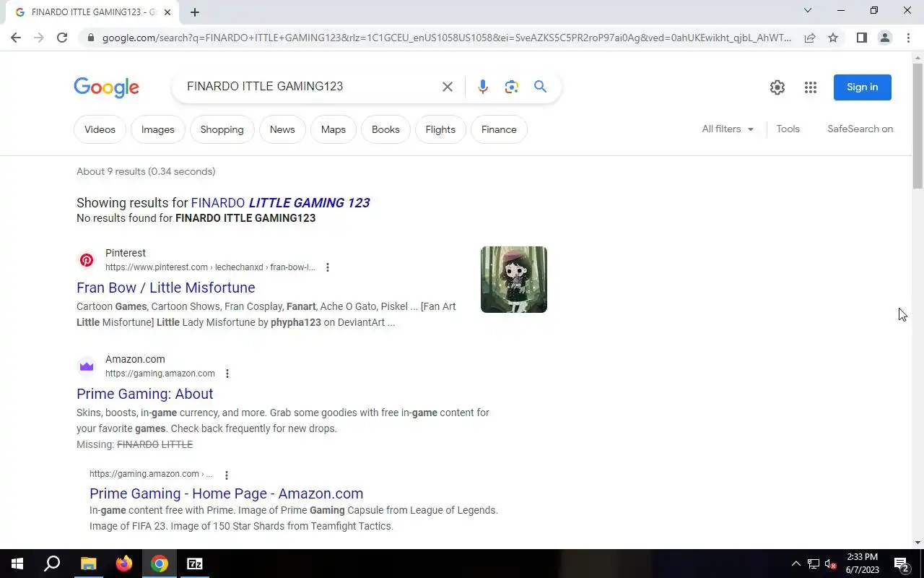Open more options for gaming.amazon.com result

(x=227, y=374)
